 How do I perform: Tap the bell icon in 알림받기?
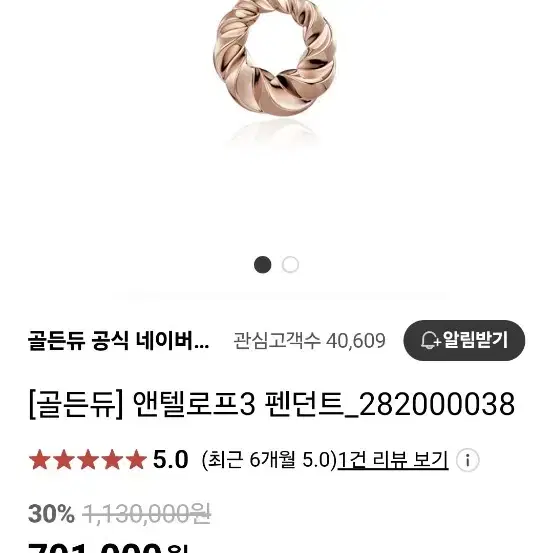click(x=430, y=340)
